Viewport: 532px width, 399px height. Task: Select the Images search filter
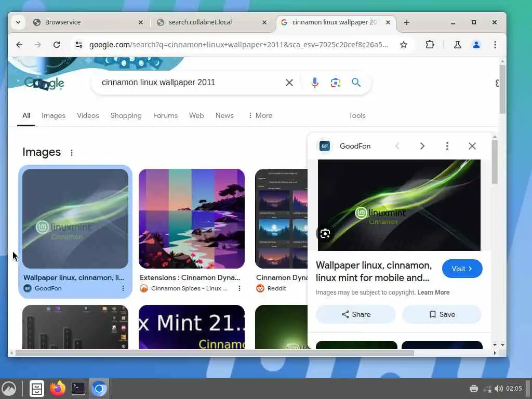[54, 115]
